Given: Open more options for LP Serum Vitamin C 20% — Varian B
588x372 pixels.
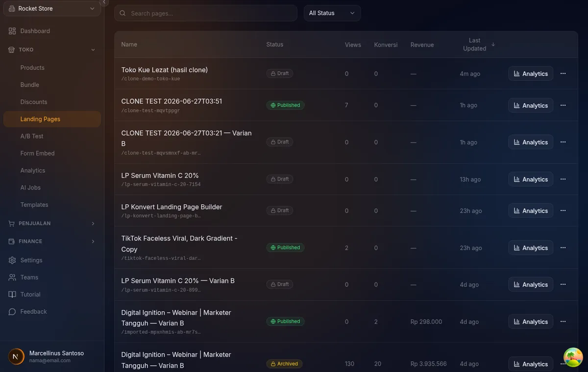Looking at the screenshot, I should pos(563,284).
